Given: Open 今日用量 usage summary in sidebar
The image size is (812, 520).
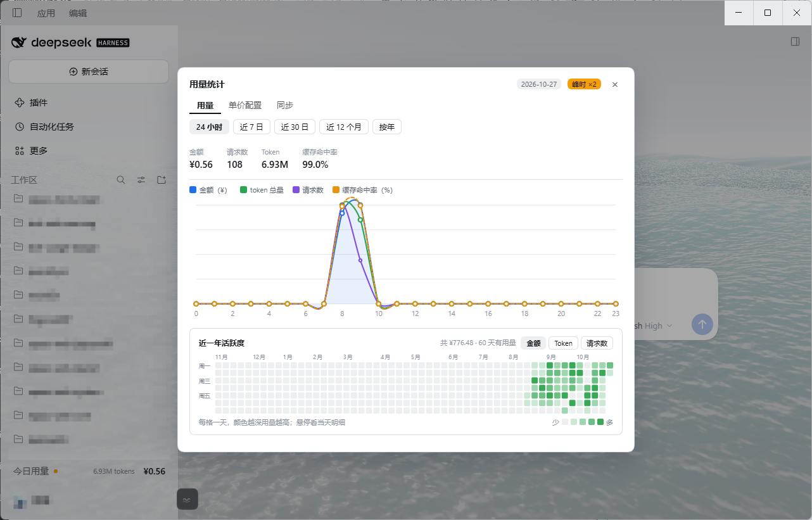Looking at the screenshot, I should [89, 471].
